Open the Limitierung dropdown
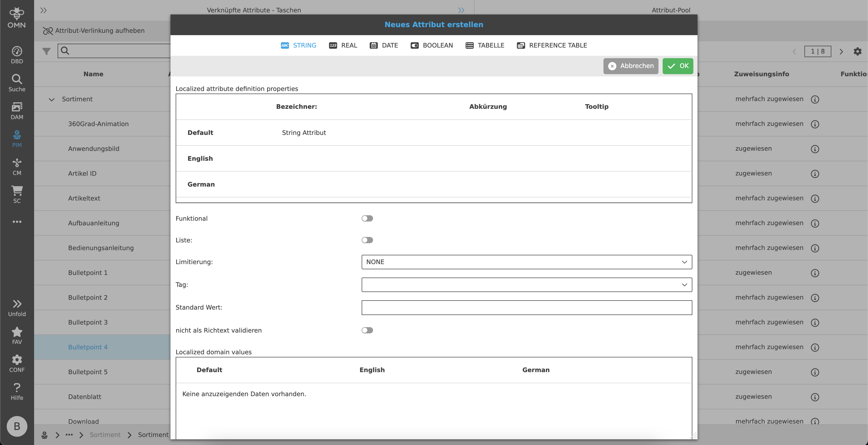868x445 pixels. tap(526, 262)
